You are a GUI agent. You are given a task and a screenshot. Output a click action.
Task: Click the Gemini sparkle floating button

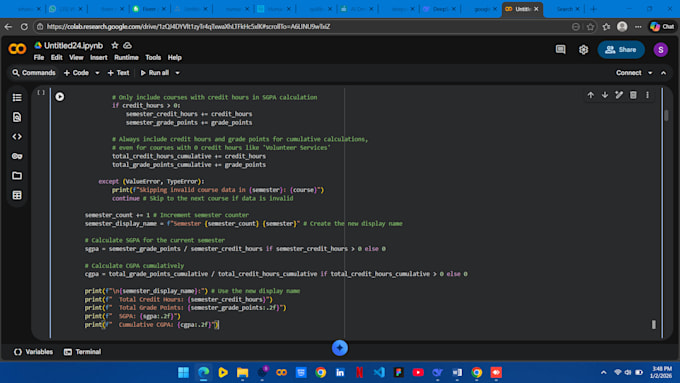click(x=340, y=347)
